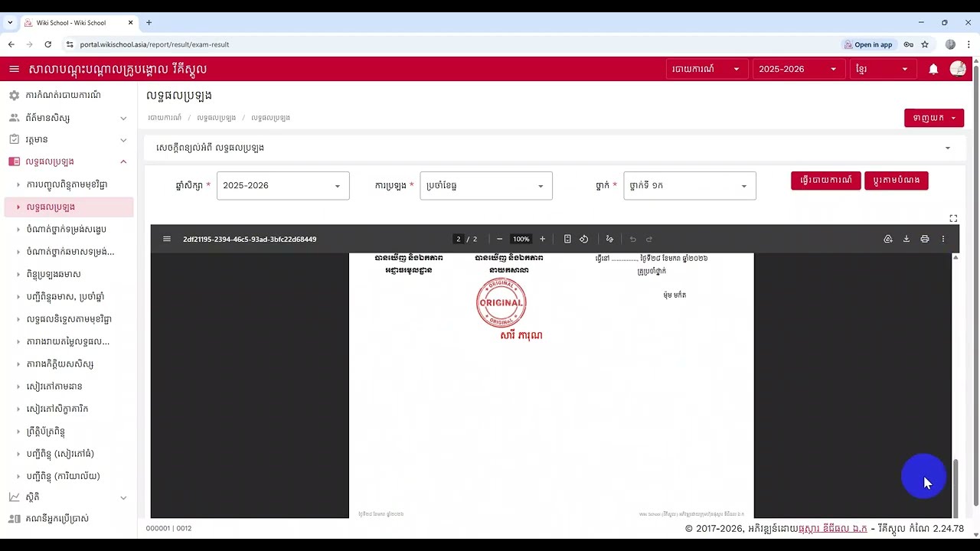Click the red ធ្វើរបាយការណ៍ generate report button
The image size is (980, 551).
pos(825,181)
